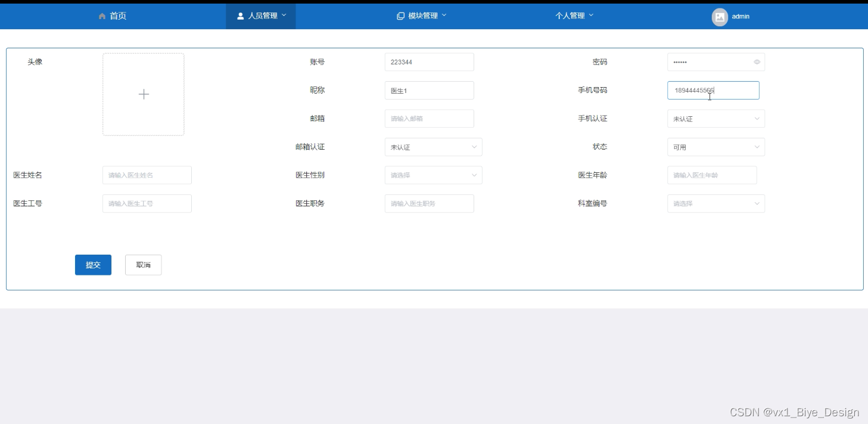This screenshot has width=868, height=424.
Task: Click the module icon beside 模块管理
Action: click(x=400, y=16)
